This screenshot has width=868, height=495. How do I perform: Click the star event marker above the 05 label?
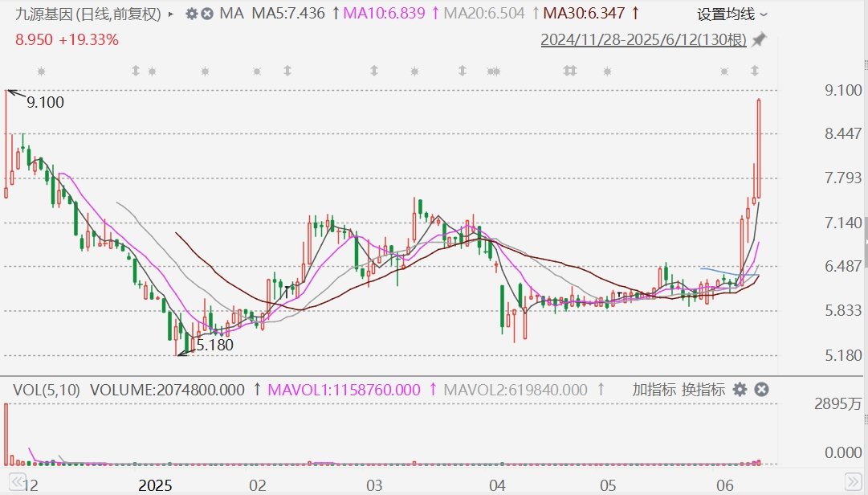click(607, 72)
